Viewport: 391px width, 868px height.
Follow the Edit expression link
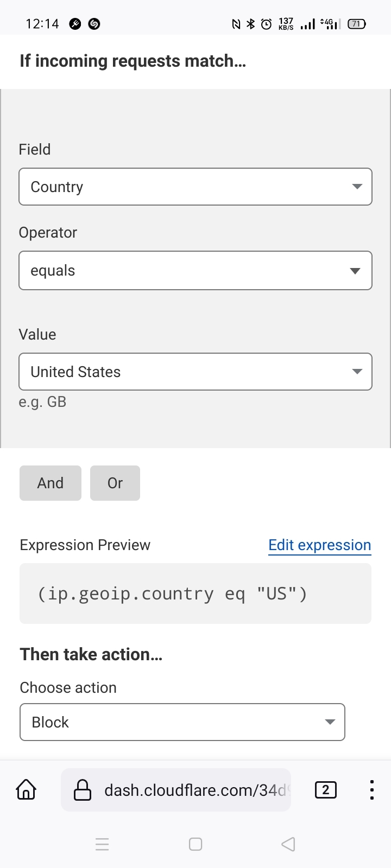[319, 545]
